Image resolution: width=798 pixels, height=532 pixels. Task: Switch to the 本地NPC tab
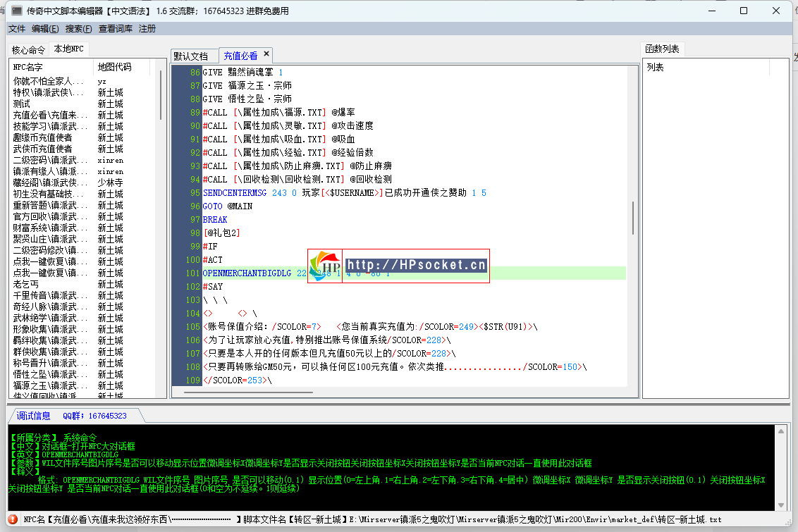[x=69, y=49]
